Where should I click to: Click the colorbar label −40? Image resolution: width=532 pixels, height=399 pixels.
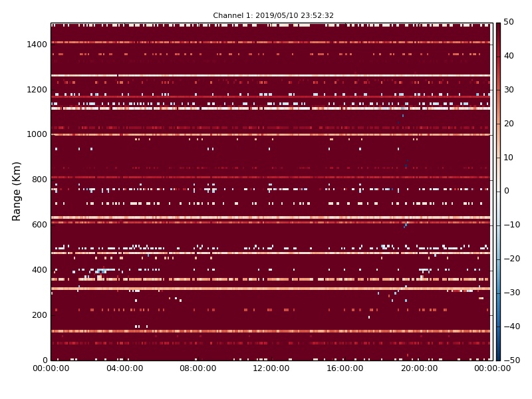[511, 327]
